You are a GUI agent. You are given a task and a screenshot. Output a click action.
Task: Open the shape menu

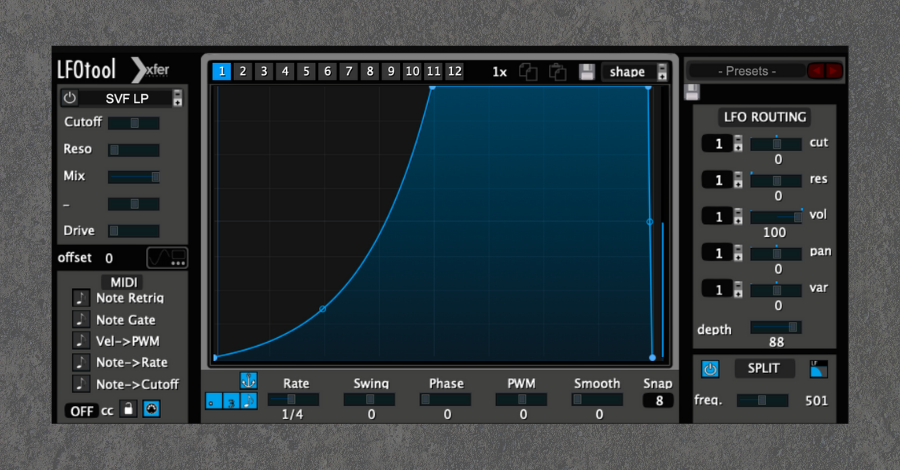pos(628,72)
